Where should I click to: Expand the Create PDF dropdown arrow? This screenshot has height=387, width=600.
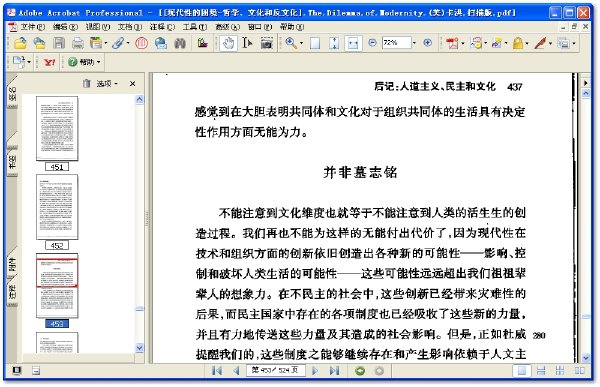point(463,43)
